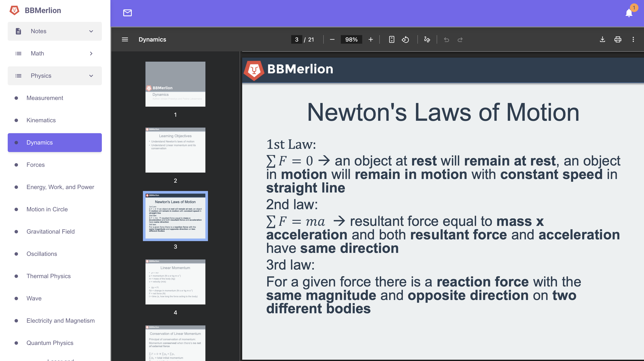This screenshot has width=644, height=361.
Task: Zoom in with the plus button
Action: [371, 40]
